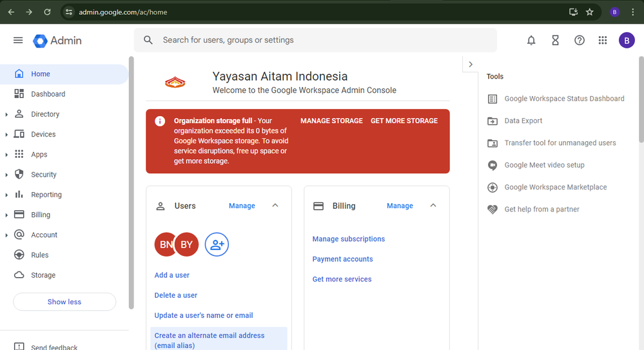Collapse the Users card
Screen dimensions: 644x350
tap(275, 206)
